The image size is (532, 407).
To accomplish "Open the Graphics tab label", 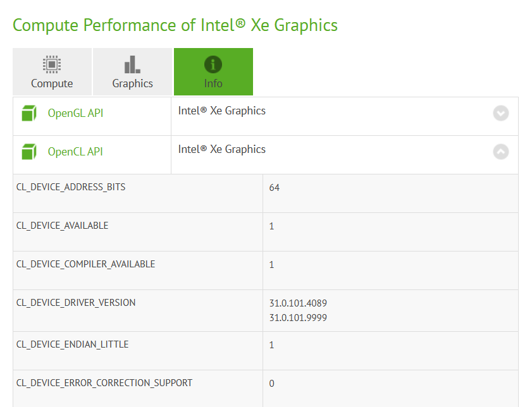I will tap(132, 83).
